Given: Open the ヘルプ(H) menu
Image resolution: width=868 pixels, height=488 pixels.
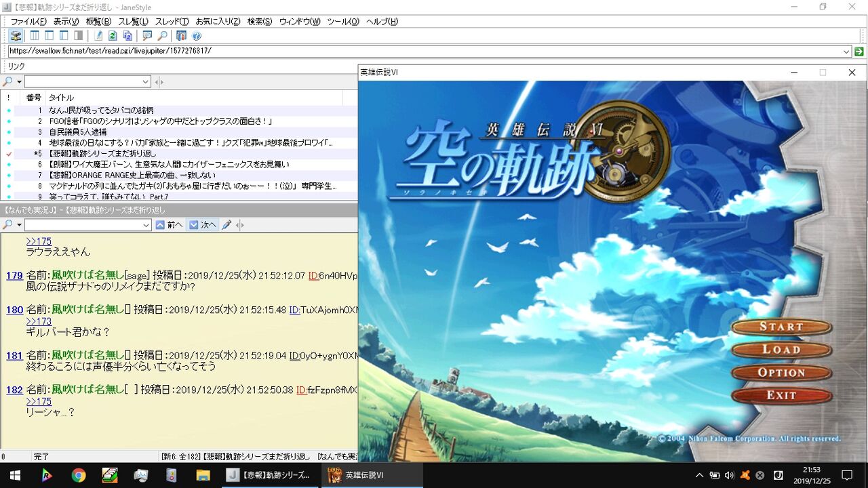Looking at the screenshot, I should click(382, 22).
